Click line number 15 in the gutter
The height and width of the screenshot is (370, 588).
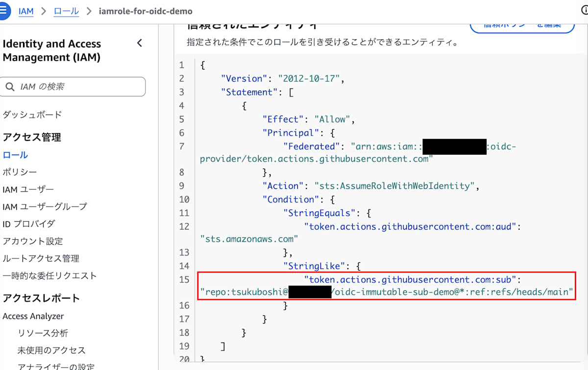tap(184, 280)
